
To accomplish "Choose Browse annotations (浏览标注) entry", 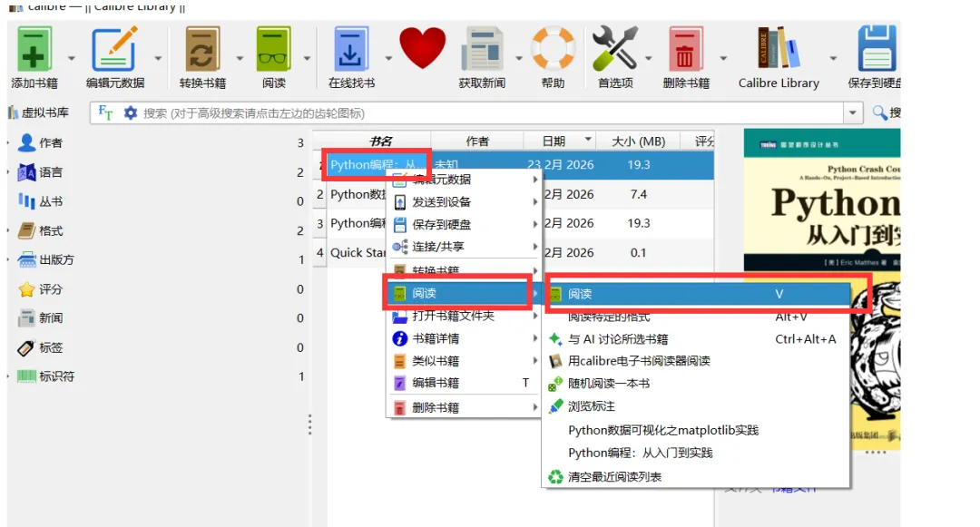I will click(x=696, y=405).
